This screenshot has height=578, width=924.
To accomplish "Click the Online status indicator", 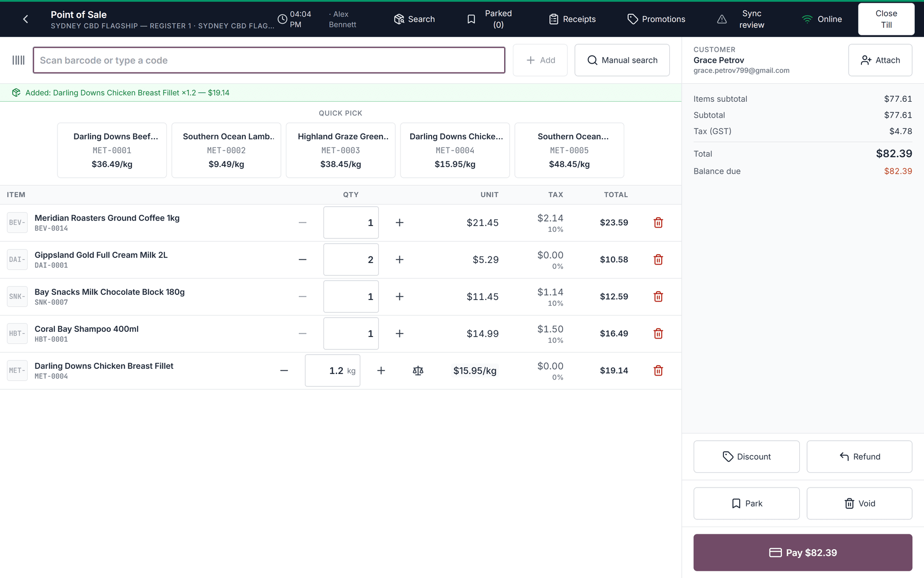I will coord(822,19).
